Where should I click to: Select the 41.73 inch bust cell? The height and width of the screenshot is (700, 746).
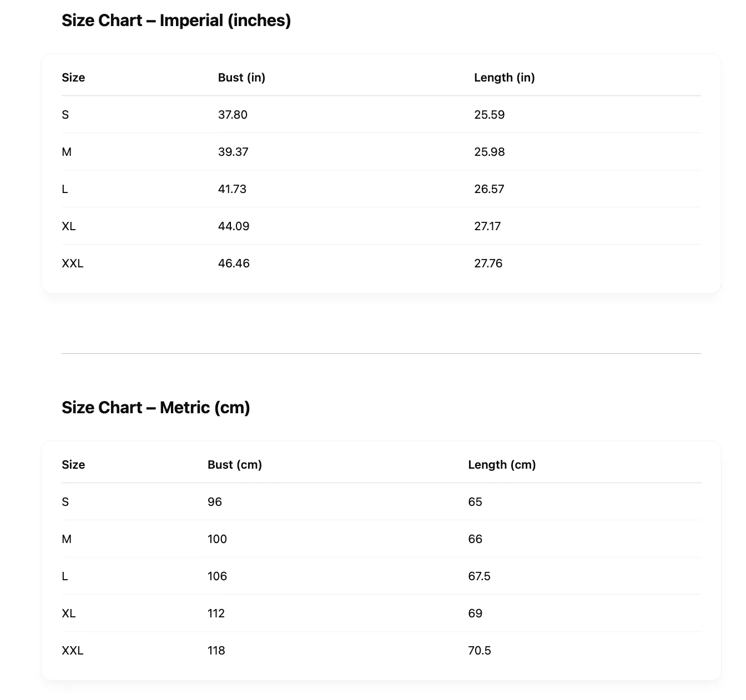[232, 189]
